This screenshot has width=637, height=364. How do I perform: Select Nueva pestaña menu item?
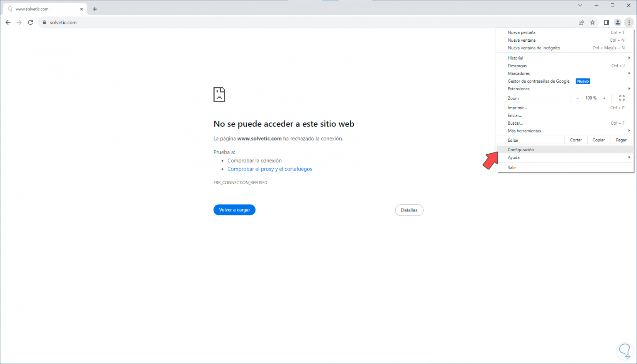(565, 32)
